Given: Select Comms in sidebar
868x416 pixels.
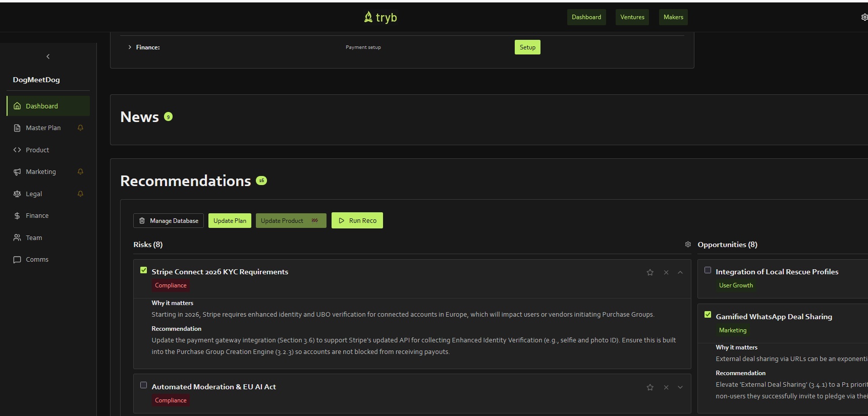Looking at the screenshot, I should pyautogui.click(x=48, y=260).
